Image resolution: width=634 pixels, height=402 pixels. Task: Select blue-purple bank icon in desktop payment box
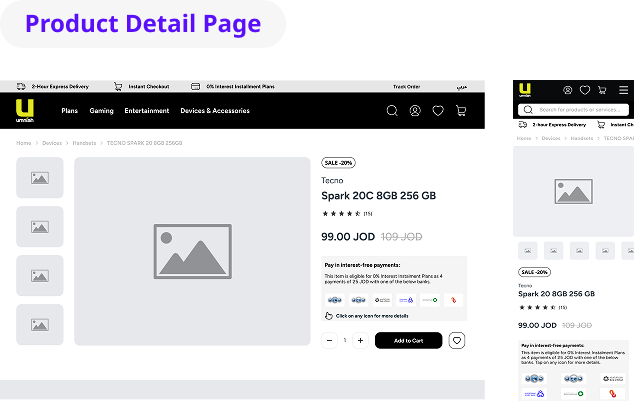[x=406, y=300]
